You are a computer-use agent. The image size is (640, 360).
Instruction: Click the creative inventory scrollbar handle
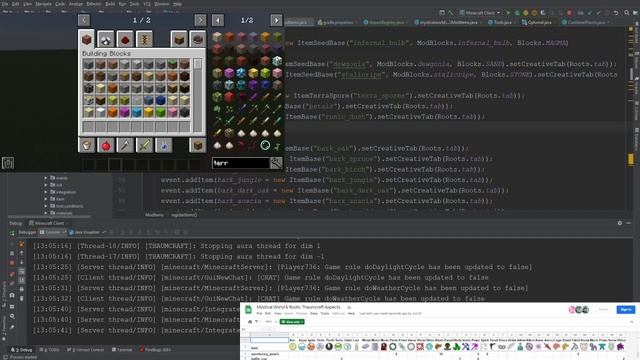[x=198, y=64]
